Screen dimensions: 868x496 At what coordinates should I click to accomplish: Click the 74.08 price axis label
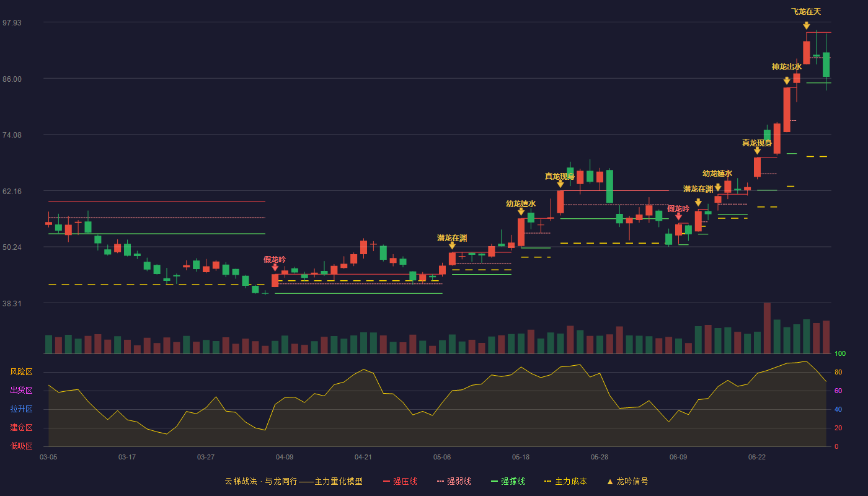(x=12, y=135)
